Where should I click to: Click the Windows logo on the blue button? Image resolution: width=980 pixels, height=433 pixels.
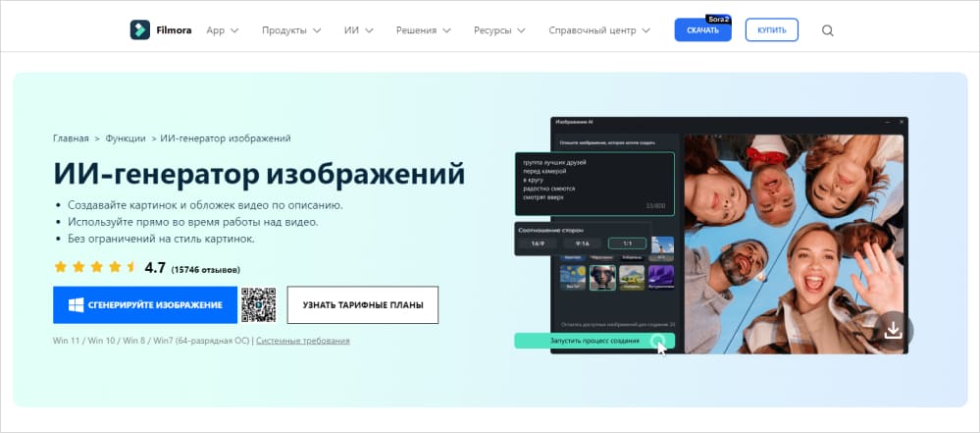(x=75, y=305)
